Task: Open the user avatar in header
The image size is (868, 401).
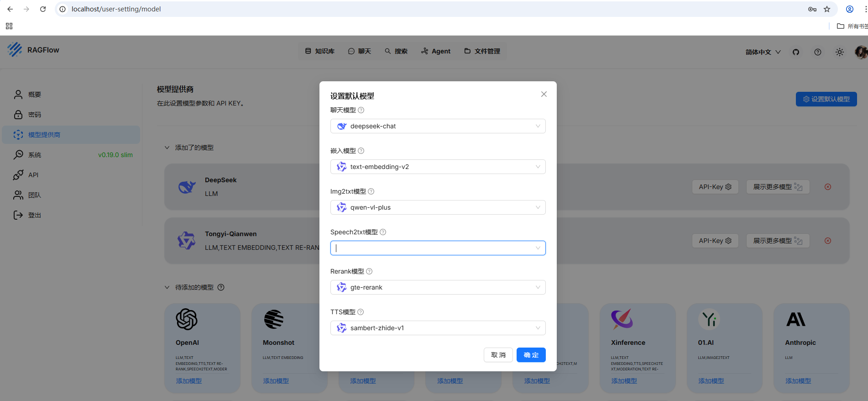Action: [861, 52]
